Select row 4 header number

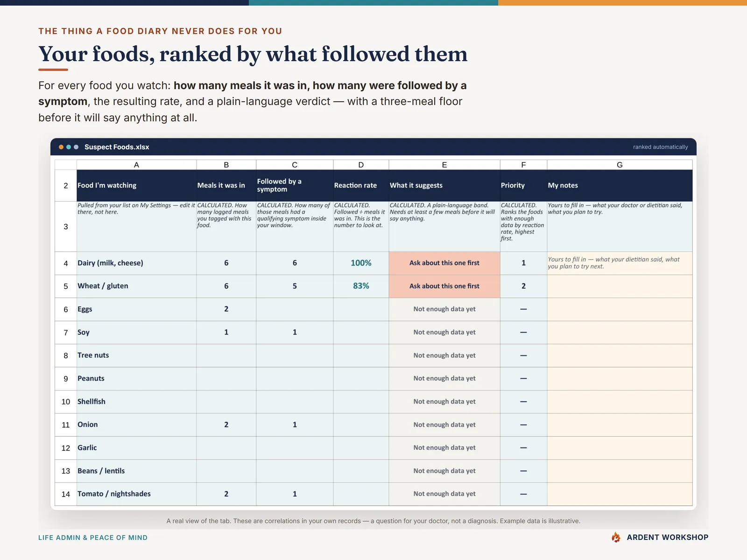pyautogui.click(x=66, y=263)
